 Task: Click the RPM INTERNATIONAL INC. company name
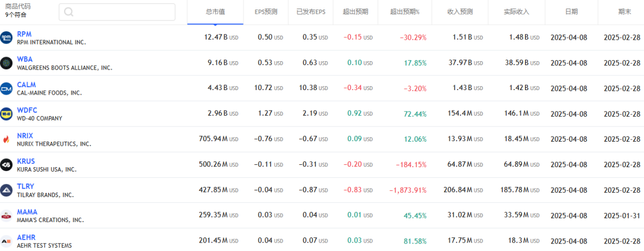[52, 42]
